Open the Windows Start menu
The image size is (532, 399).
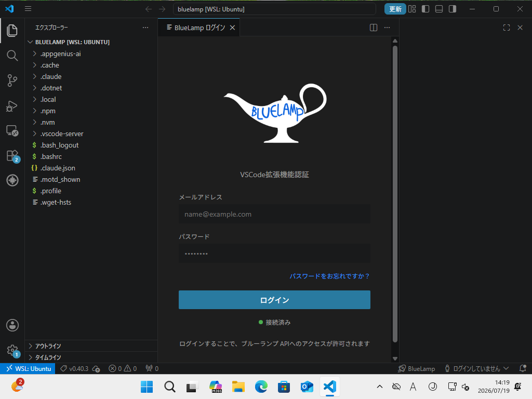(x=147, y=387)
